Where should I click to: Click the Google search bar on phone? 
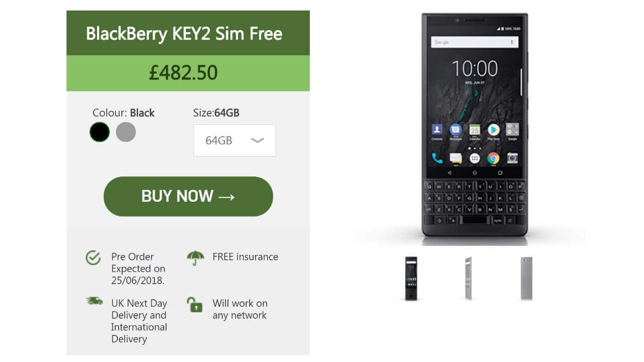pos(474,42)
